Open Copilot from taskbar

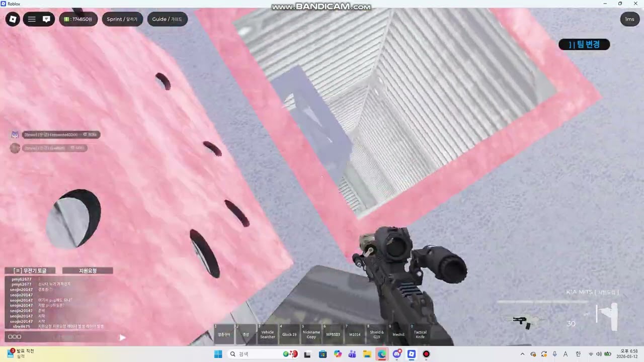tap(338, 354)
